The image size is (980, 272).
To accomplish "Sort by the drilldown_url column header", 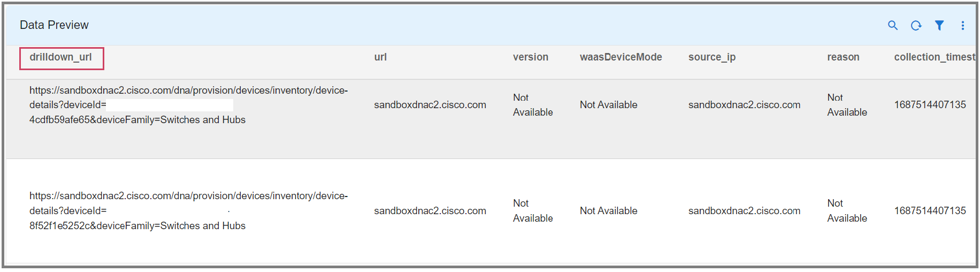I will pyautogui.click(x=61, y=57).
